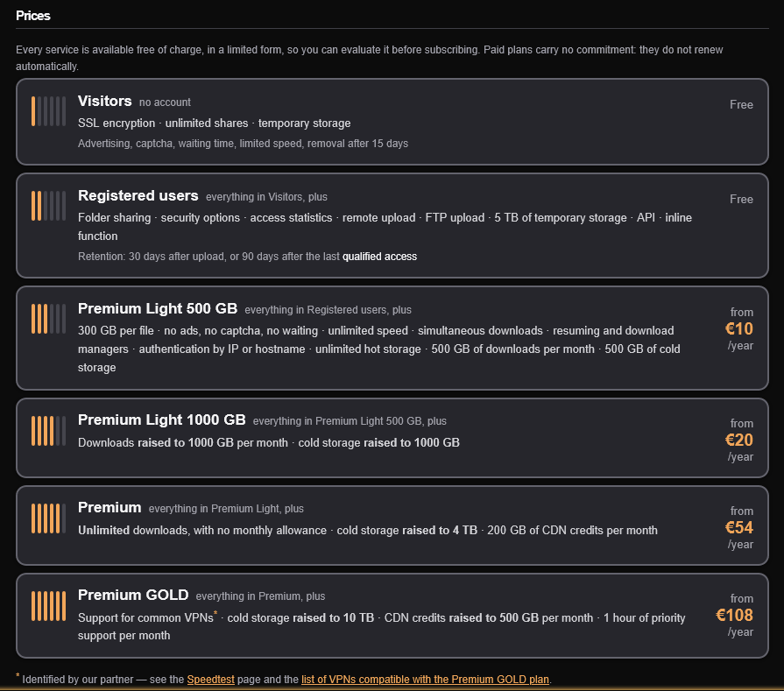The image size is (784, 691).
Task: Click the 'no account' note
Action: click(165, 102)
